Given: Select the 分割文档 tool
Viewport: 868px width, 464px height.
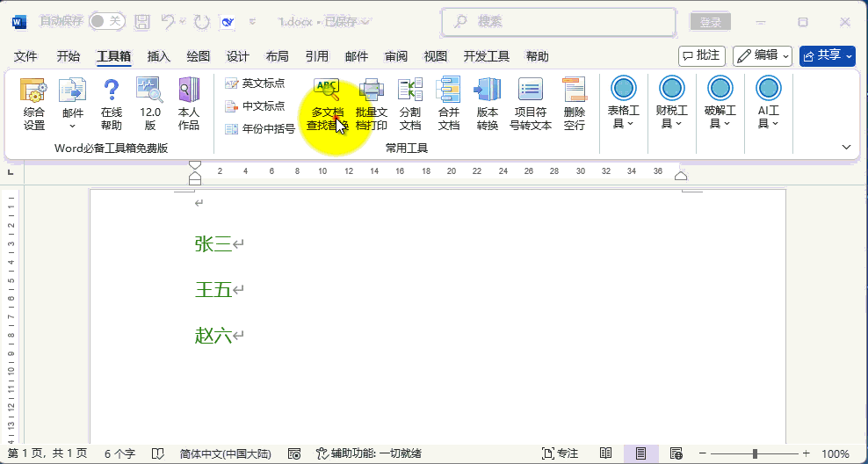Looking at the screenshot, I should click(410, 104).
